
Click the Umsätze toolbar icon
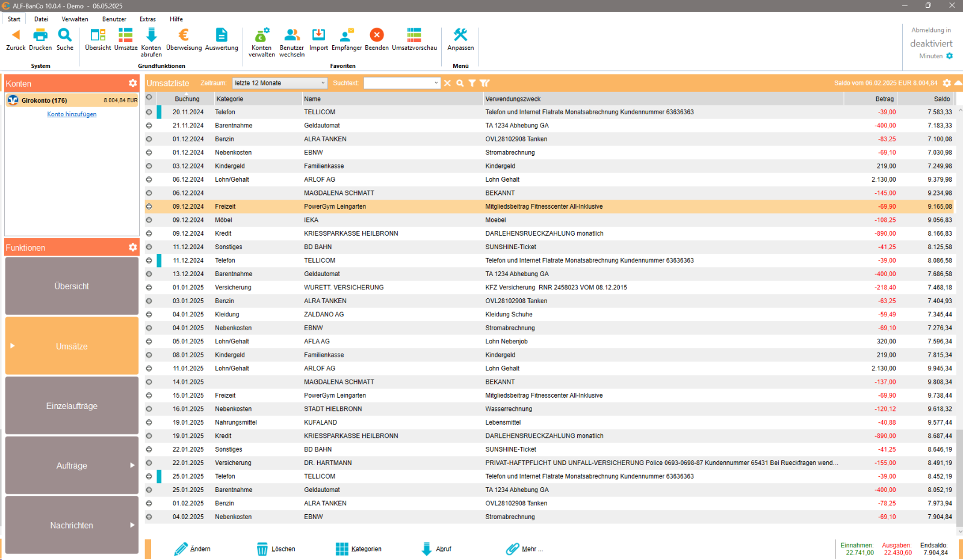click(x=126, y=35)
